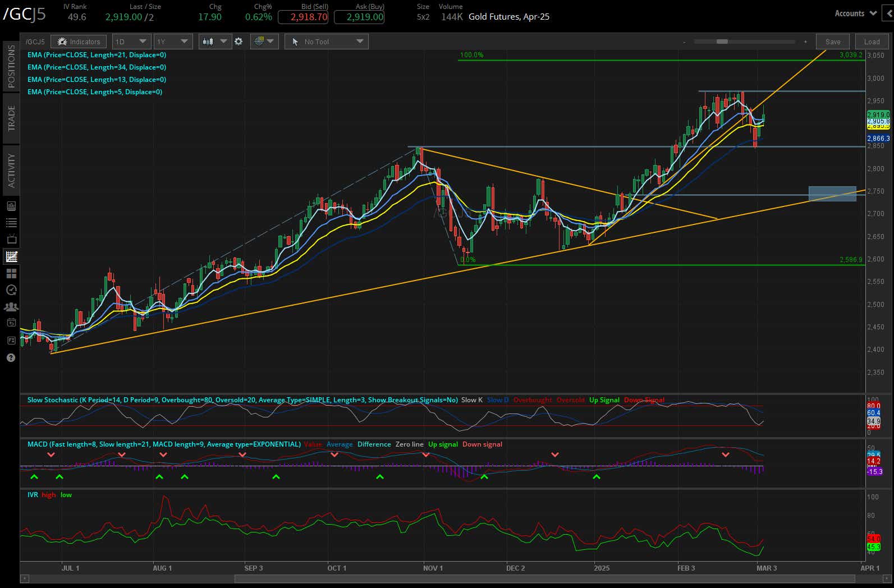The image size is (894, 588).
Task: Select EMA Length=34 study label
Action: 97,67
